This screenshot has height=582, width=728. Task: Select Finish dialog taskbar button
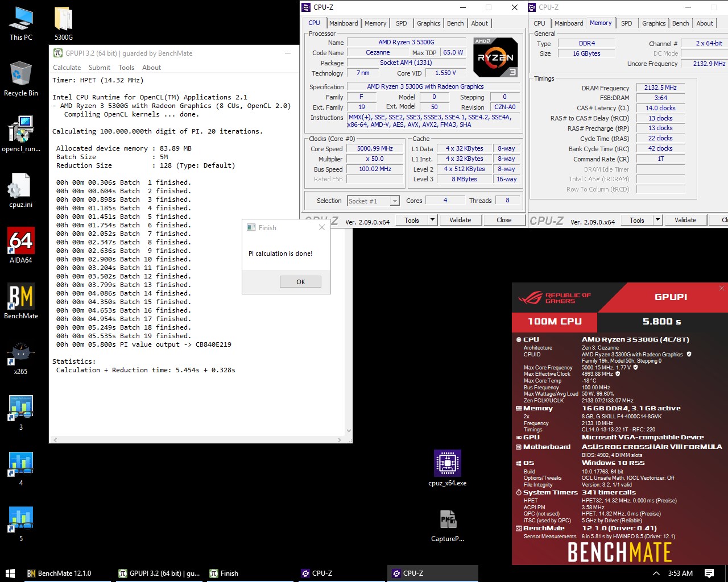coord(250,573)
